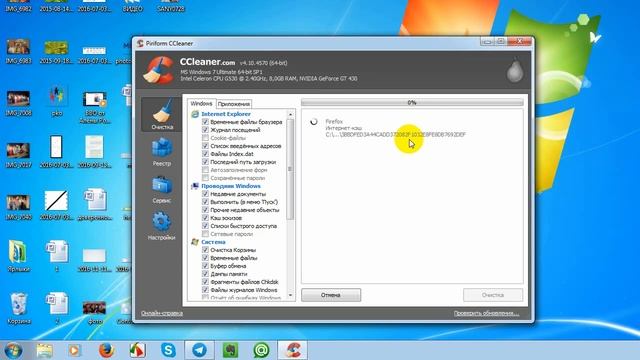This screenshot has height=360, width=640.
Task: Open the Реестр registry section
Action: click(x=162, y=152)
